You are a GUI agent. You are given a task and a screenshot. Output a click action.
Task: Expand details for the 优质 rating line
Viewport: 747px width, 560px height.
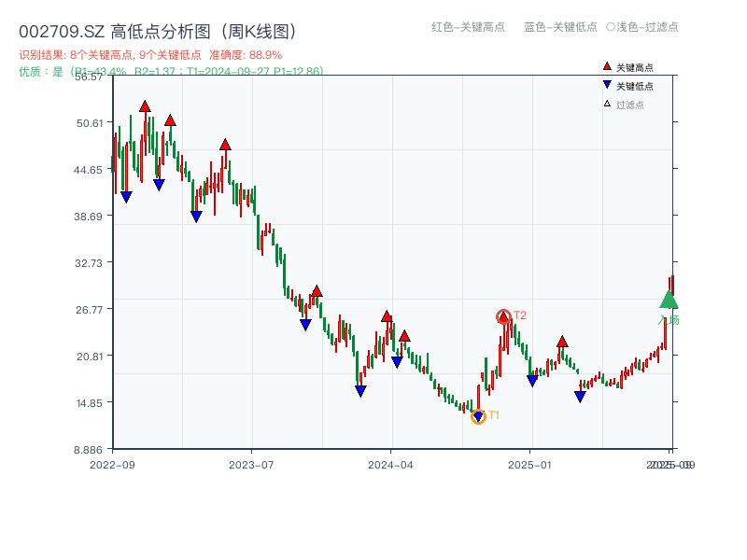[x=37, y=67]
